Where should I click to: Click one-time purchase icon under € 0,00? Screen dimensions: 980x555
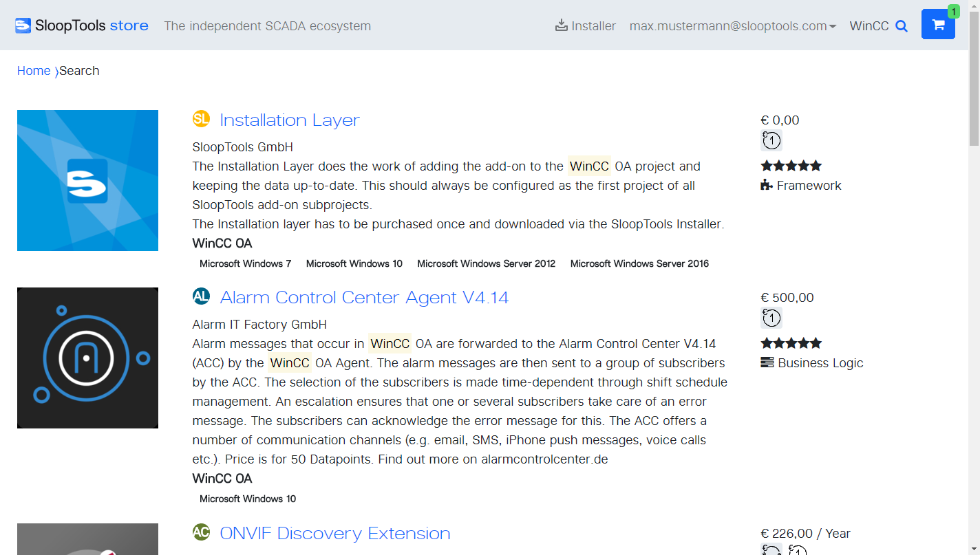(771, 140)
